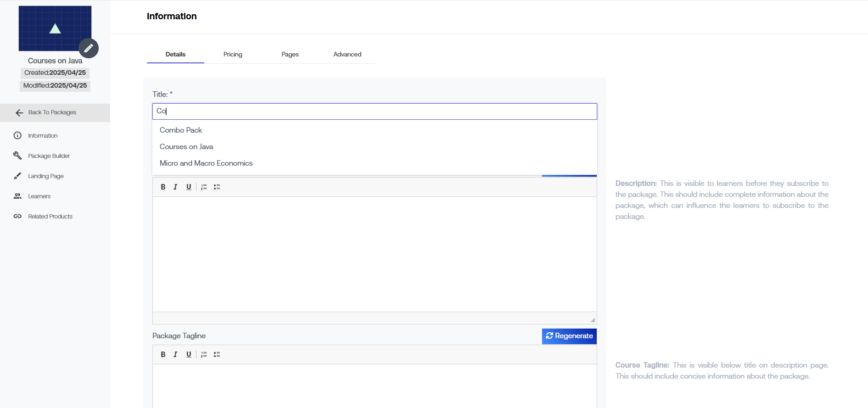The width and height of the screenshot is (868, 408).
Task: Apply Underline in description editor toolbar
Action: point(189,187)
